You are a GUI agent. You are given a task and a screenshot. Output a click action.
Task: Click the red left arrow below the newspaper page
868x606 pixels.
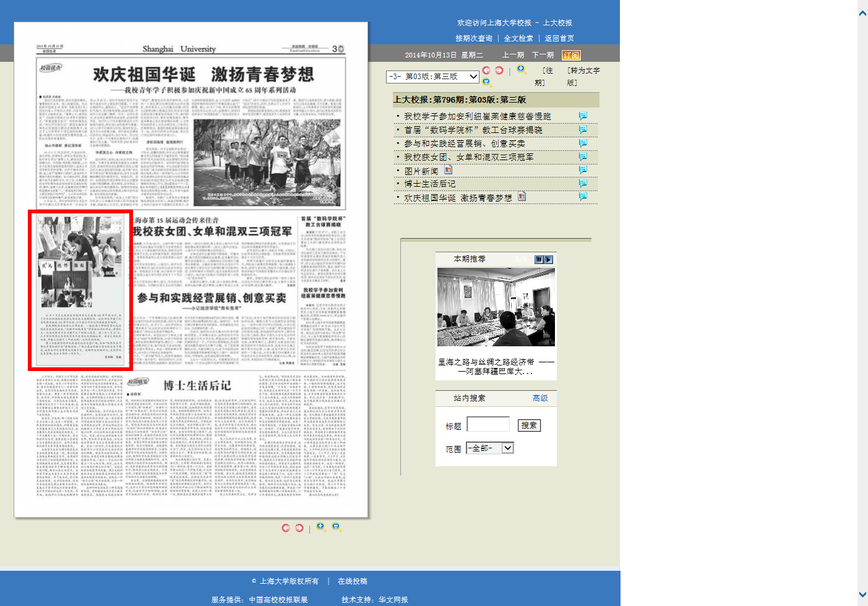coord(286,528)
